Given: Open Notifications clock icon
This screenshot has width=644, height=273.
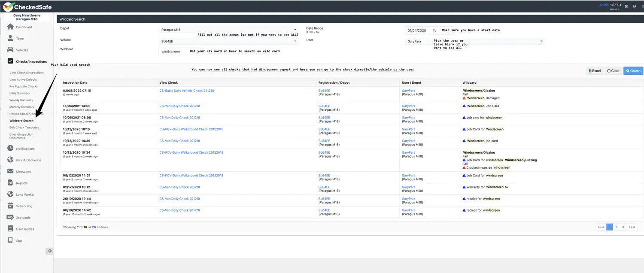Looking at the screenshot, I should coord(10,149).
